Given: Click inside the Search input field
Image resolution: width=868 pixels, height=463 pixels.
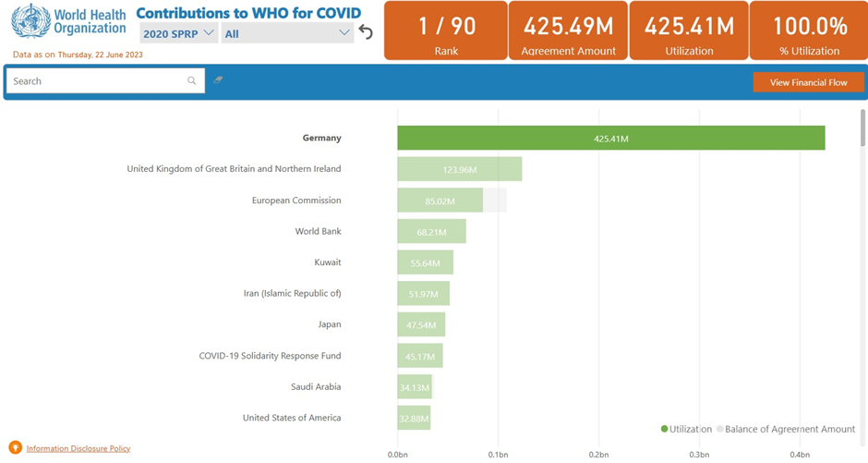Looking at the screenshot, I should (x=97, y=81).
